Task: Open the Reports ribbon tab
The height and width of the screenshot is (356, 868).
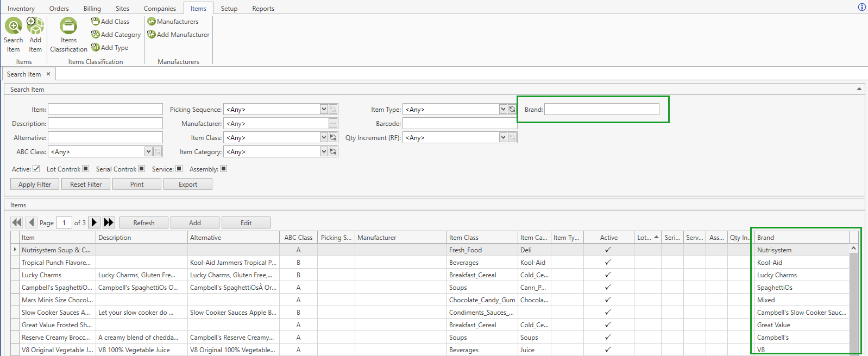Action: [263, 8]
